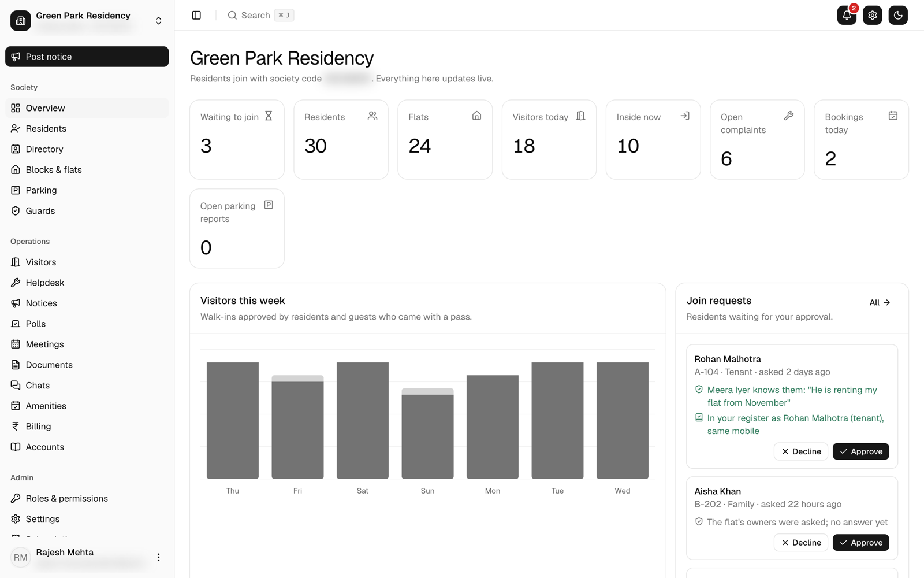Screen dimensions: 924x578
Task: Open settings gear icon in top bar
Action: pos(872,16)
